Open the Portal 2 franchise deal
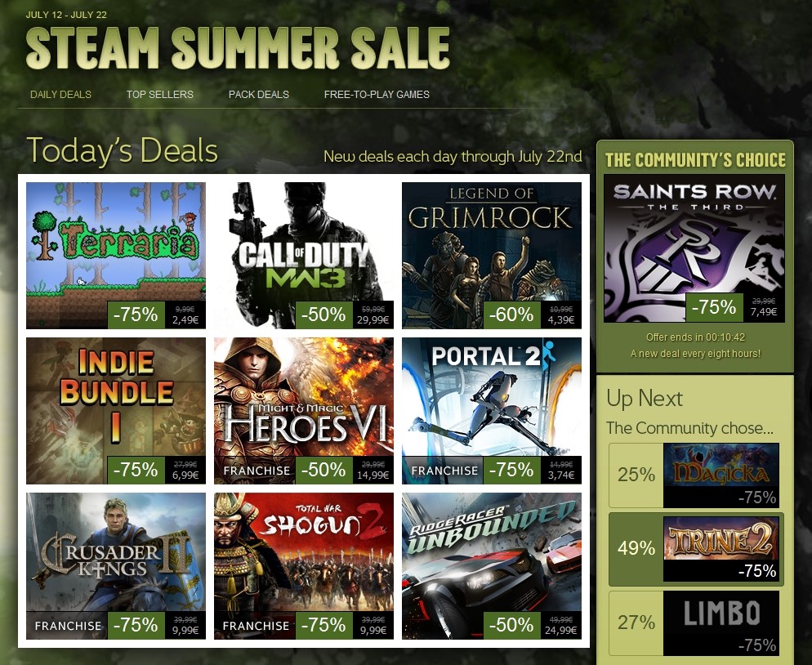This screenshot has height=665, width=812. [x=492, y=411]
